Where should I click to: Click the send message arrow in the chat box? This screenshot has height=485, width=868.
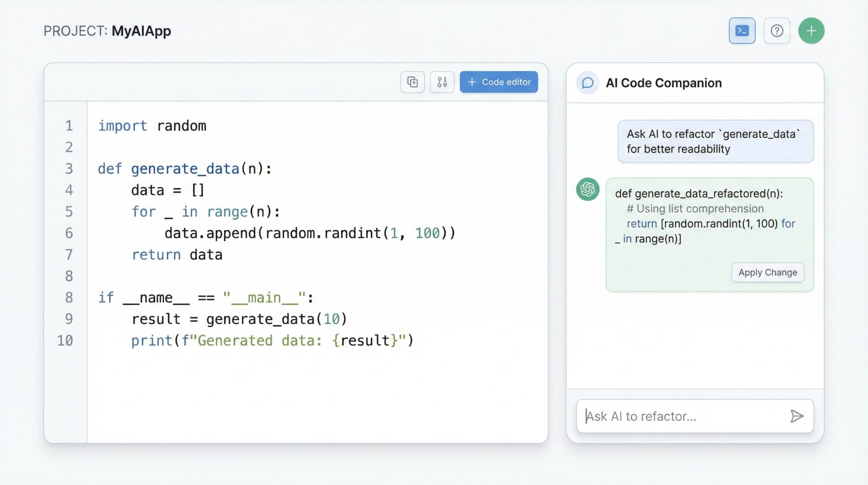[797, 416]
